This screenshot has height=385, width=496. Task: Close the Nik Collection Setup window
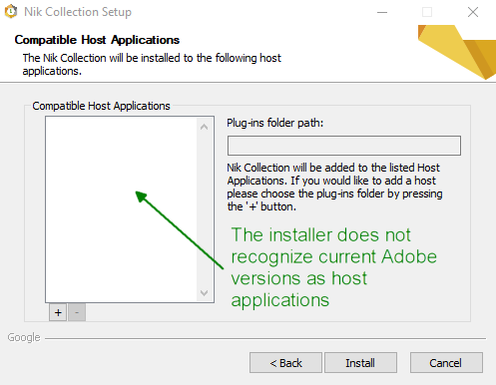pos(473,12)
